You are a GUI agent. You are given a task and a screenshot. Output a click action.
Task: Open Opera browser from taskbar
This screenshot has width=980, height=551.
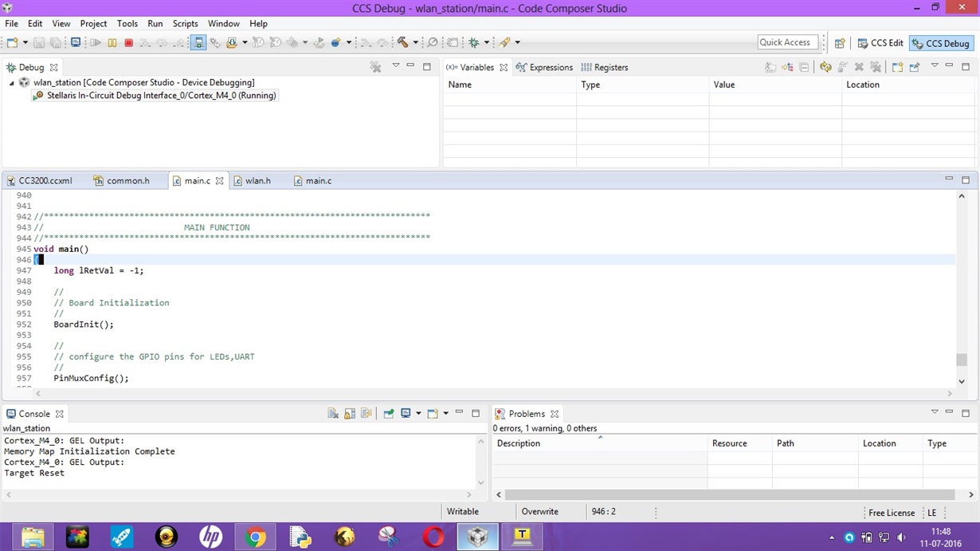[x=433, y=537]
